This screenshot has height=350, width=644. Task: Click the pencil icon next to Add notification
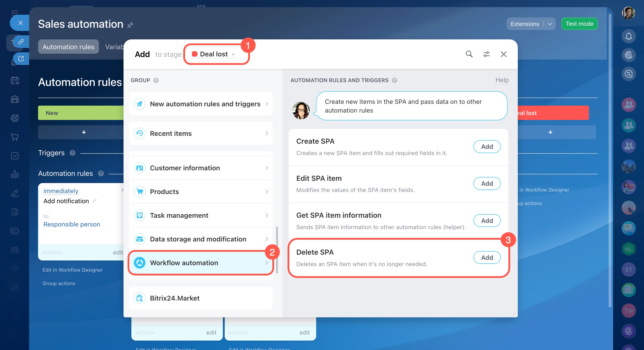click(x=94, y=201)
